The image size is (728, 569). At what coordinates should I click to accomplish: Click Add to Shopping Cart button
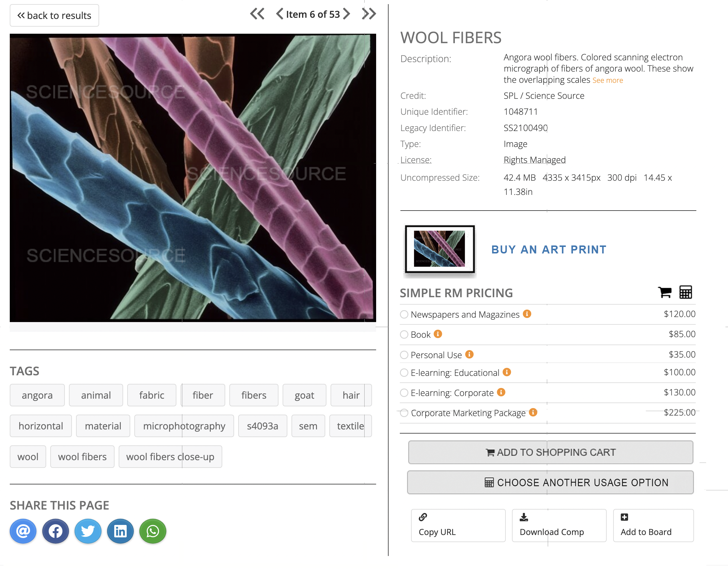pyautogui.click(x=550, y=452)
